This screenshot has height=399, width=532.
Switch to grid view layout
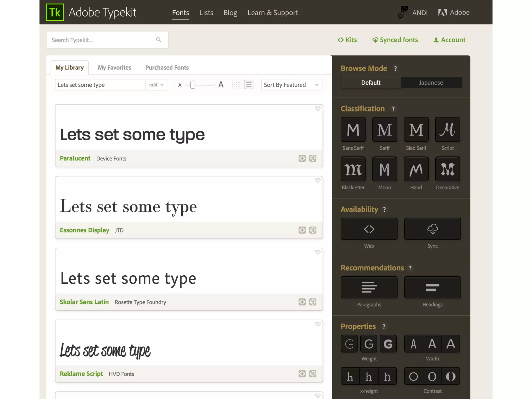pos(237,85)
